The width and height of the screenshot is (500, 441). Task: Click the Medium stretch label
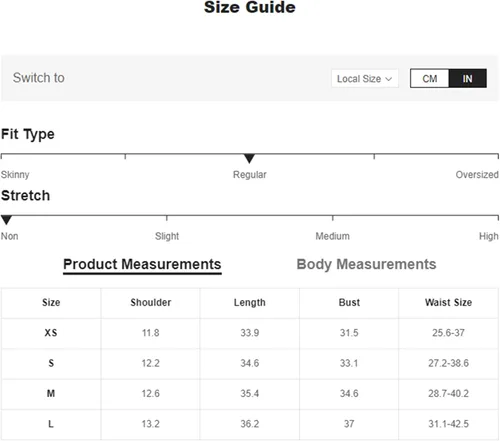(333, 236)
